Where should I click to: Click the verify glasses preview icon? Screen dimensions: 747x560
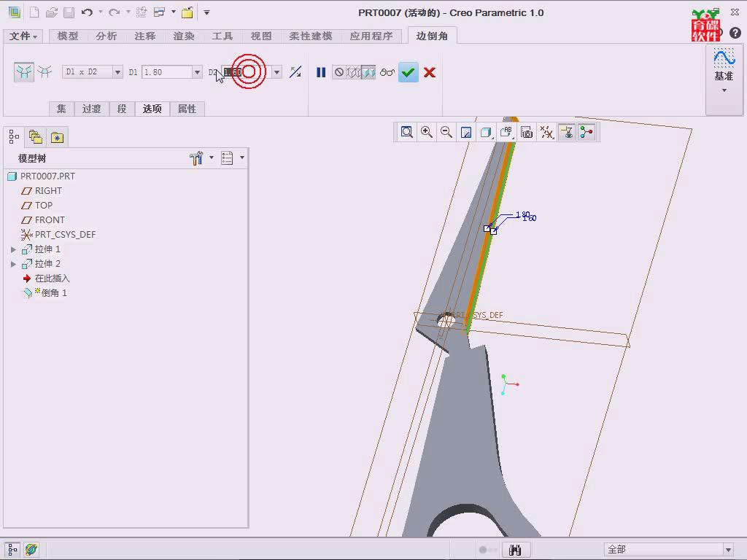click(387, 72)
